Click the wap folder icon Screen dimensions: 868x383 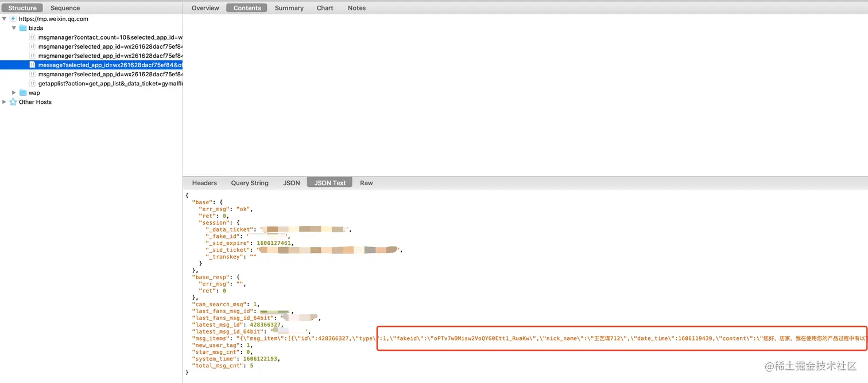(x=23, y=93)
